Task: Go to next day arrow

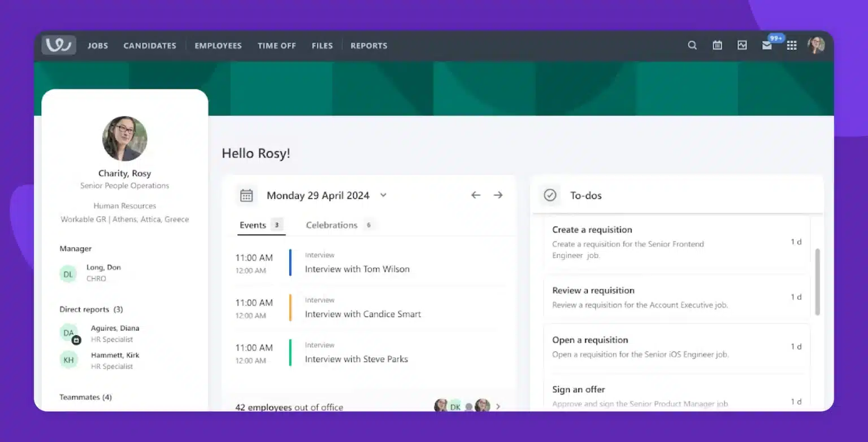Action: pos(498,195)
